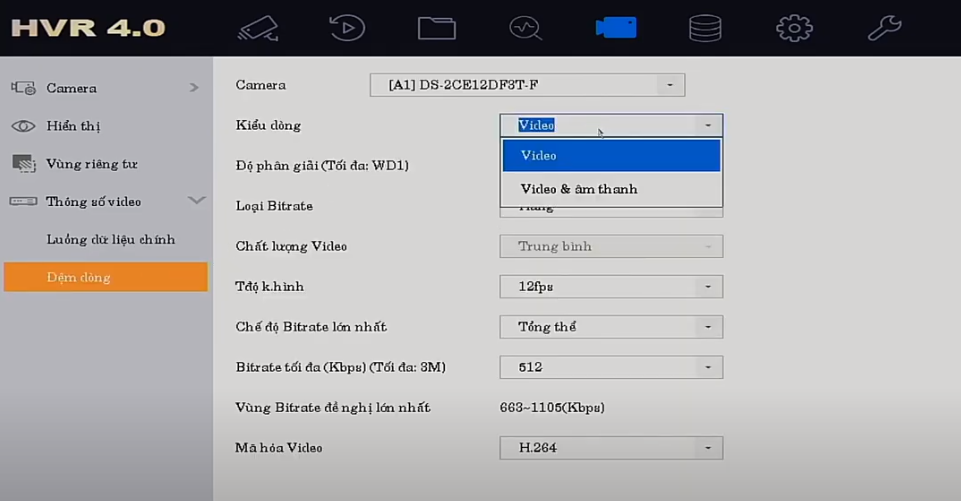Choose the Video & âm thanh option
The image size is (961, 501).
[x=611, y=189]
